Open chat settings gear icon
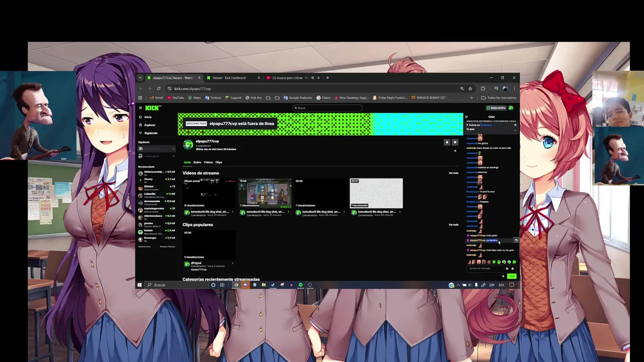 [x=503, y=276]
